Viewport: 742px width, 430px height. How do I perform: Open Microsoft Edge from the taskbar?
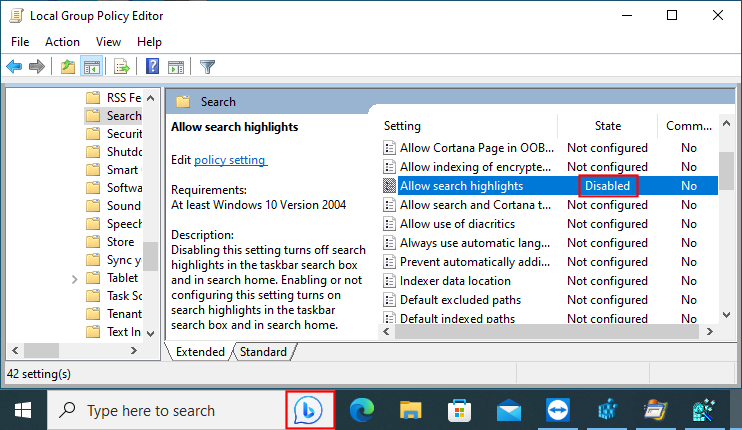click(x=361, y=410)
